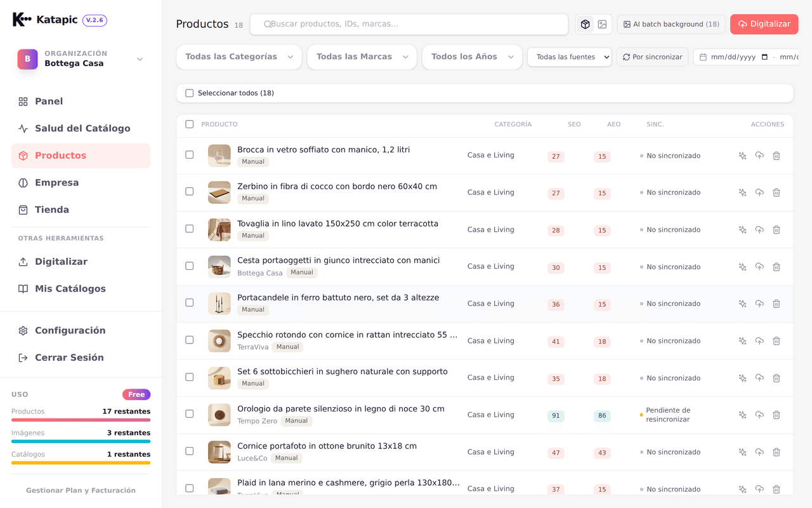Image resolution: width=812 pixels, height=508 pixels.
Task: Click the Buscar productos search field
Action: point(409,24)
